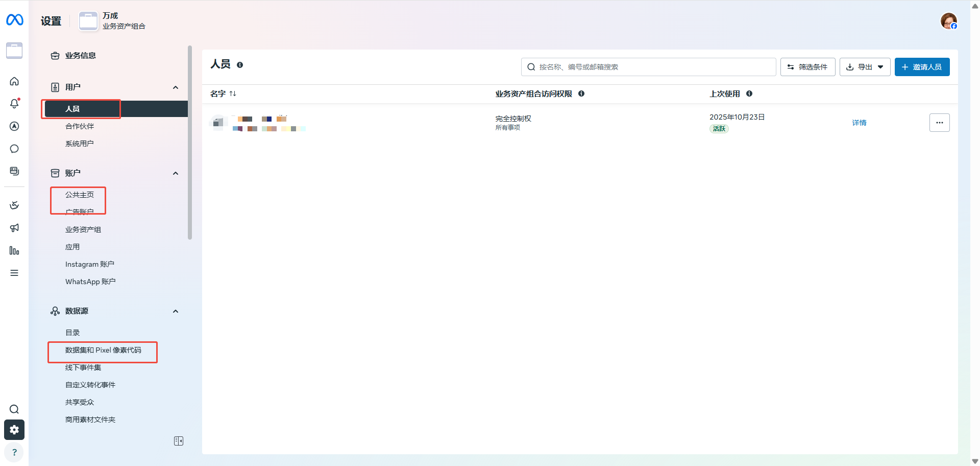
Task: Select 合作伙伴 in the sidebar
Action: (80, 126)
